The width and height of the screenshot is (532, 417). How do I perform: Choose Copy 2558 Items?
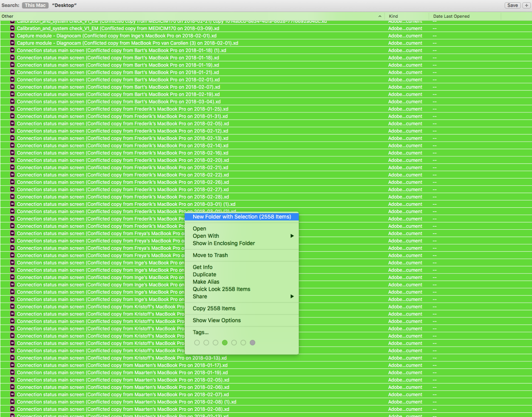[x=242, y=309]
